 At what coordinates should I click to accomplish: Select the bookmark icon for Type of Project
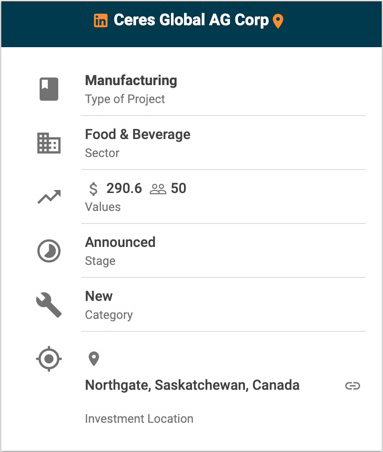coord(49,89)
